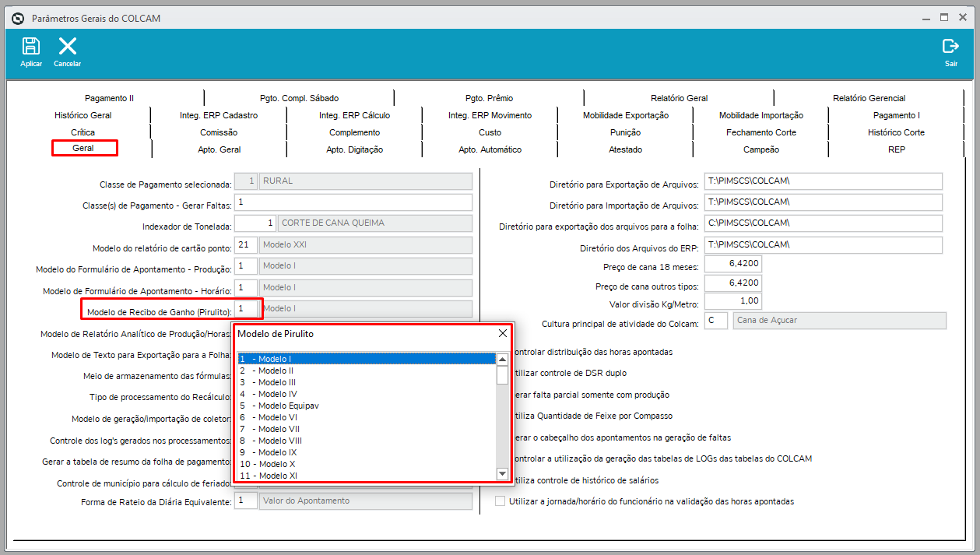Viewport: 980px width, 555px height.
Task: Choose '5 - Modelo Equipav' from the list
Action: [367, 406]
